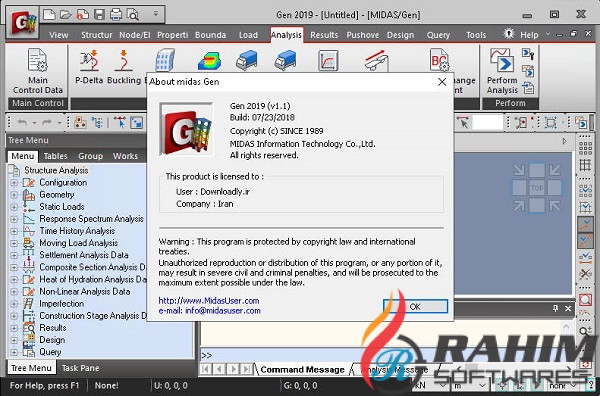Expand Moving Load Analysis node
The height and width of the screenshot is (396, 600).
pyautogui.click(x=14, y=243)
